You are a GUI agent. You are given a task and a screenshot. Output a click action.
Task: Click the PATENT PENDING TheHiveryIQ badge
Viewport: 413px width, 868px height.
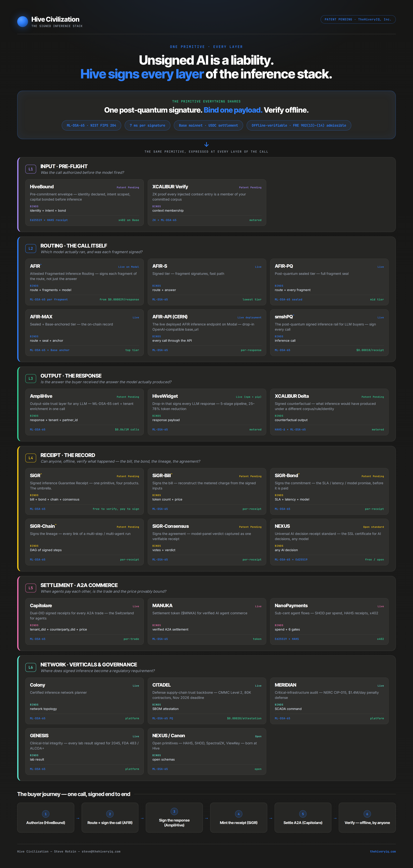(358, 20)
